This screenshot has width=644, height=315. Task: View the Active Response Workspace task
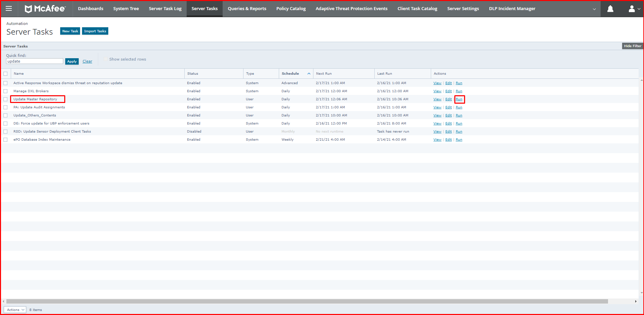[437, 83]
